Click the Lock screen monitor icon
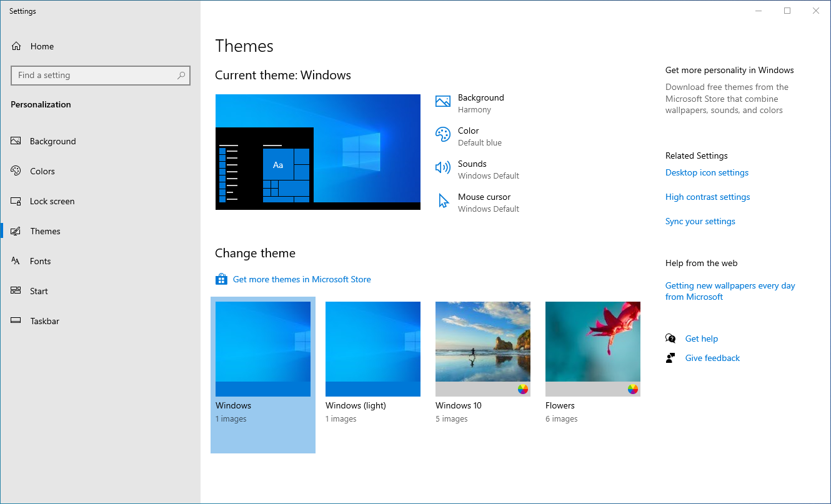The width and height of the screenshot is (831, 504). 16,201
